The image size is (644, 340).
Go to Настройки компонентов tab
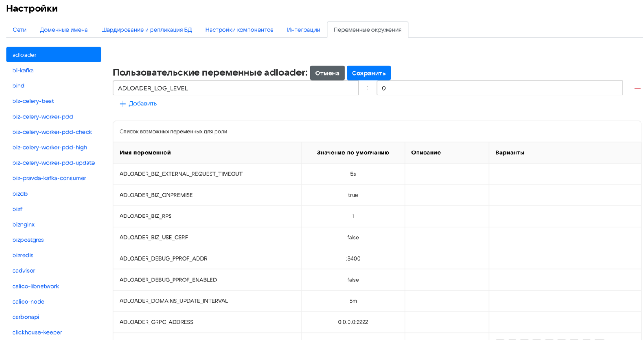(x=239, y=30)
